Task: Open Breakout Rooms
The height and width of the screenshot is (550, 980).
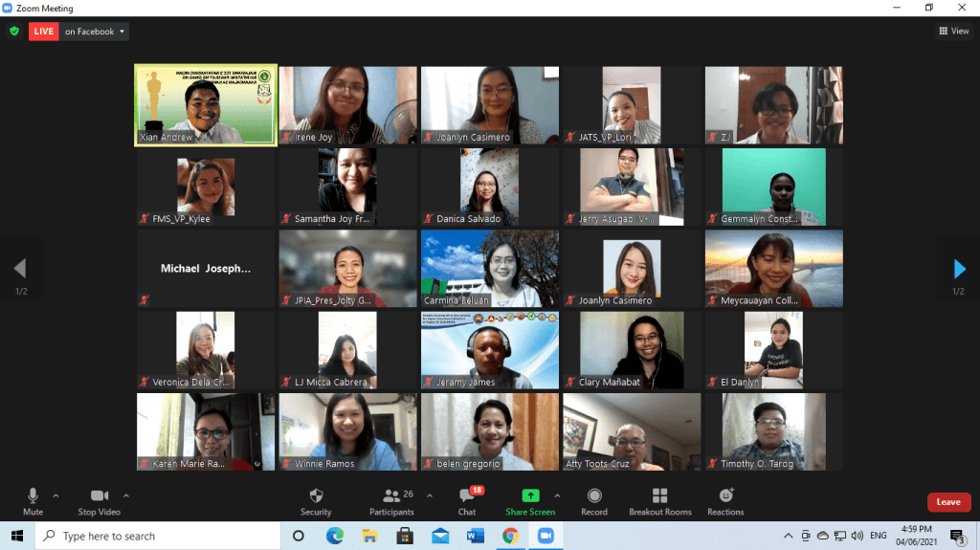Action: [660, 496]
